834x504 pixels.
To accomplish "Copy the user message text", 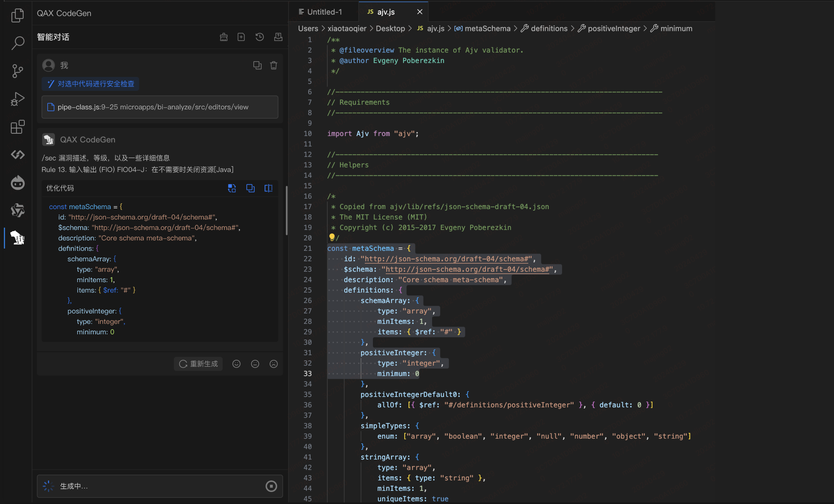I will [x=257, y=65].
